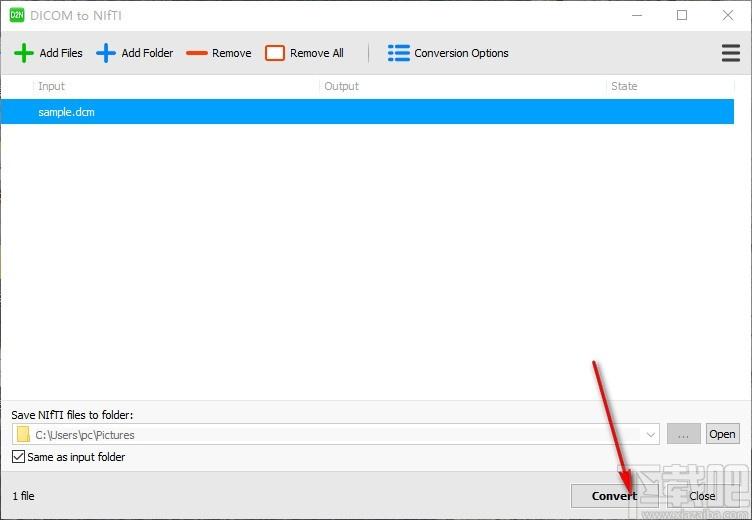Toggle the Same as input folder checkbox
Screen dimensions: 752x520
(18, 457)
